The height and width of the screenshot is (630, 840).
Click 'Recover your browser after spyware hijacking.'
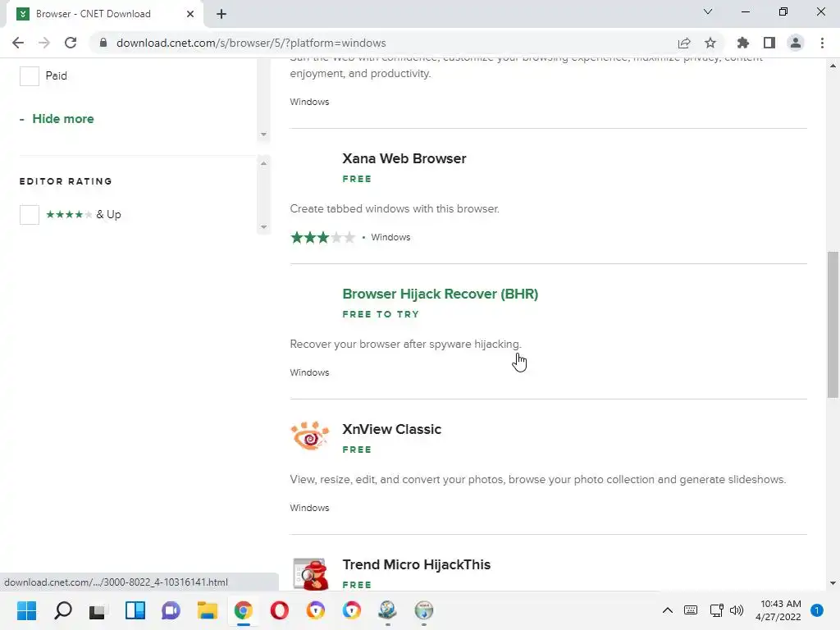click(405, 344)
